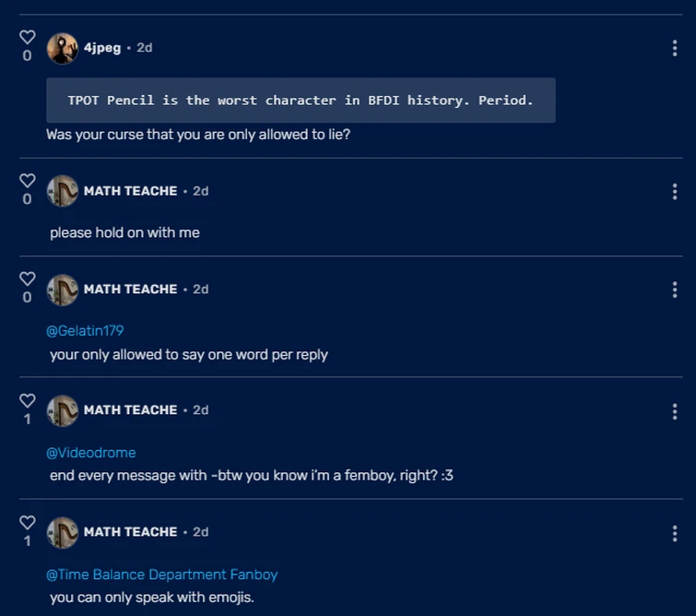Click the quoted TPOT Pencil text block
This screenshot has height=616, width=696.
[x=301, y=101]
